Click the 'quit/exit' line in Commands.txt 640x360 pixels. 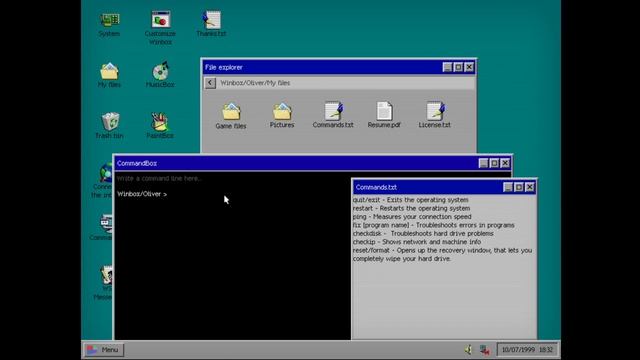click(411, 200)
